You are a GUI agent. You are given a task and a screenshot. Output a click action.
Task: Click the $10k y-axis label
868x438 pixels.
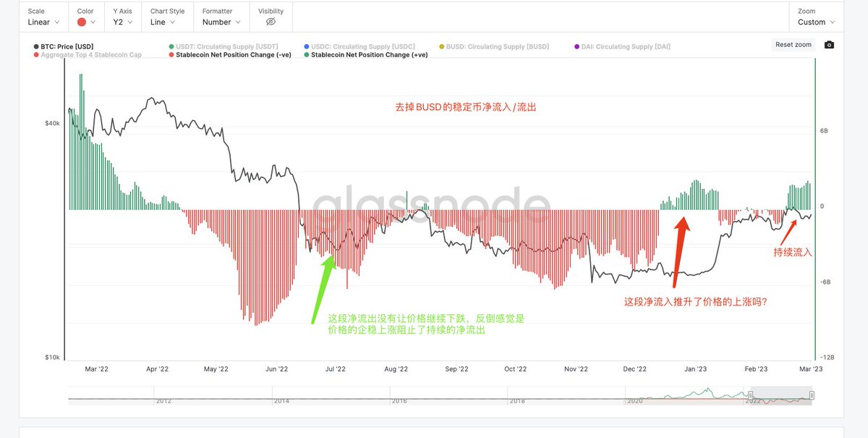click(x=52, y=358)
